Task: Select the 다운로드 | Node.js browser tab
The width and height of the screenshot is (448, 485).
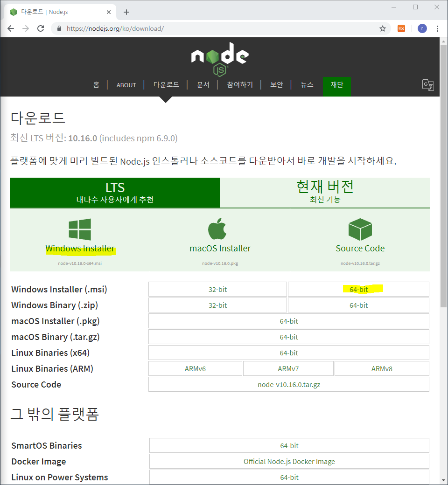Action: tap(60, 12)
